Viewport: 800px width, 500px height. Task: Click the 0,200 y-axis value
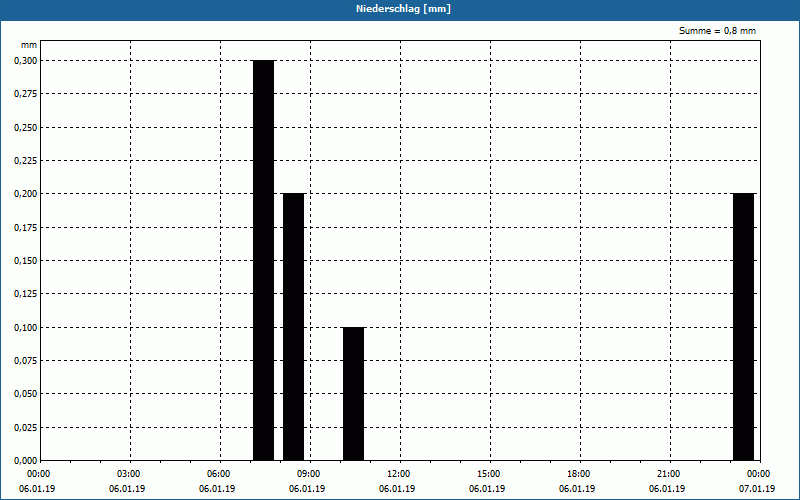(26, 194)
